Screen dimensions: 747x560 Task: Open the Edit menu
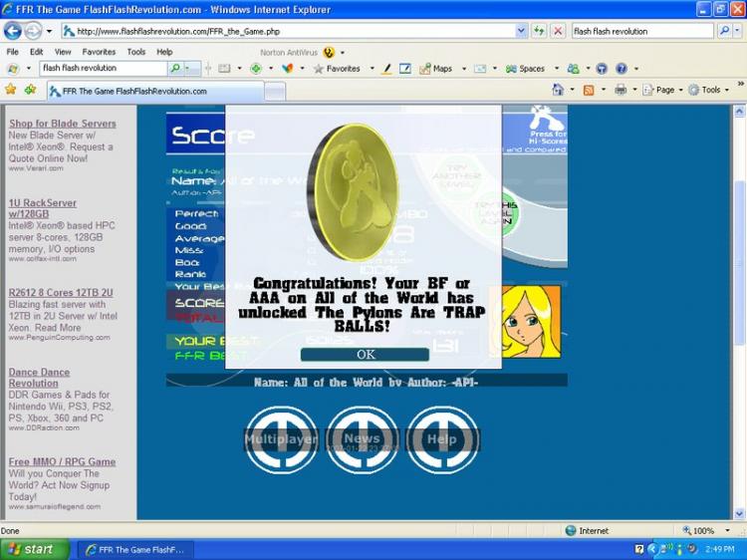point(36,52)
